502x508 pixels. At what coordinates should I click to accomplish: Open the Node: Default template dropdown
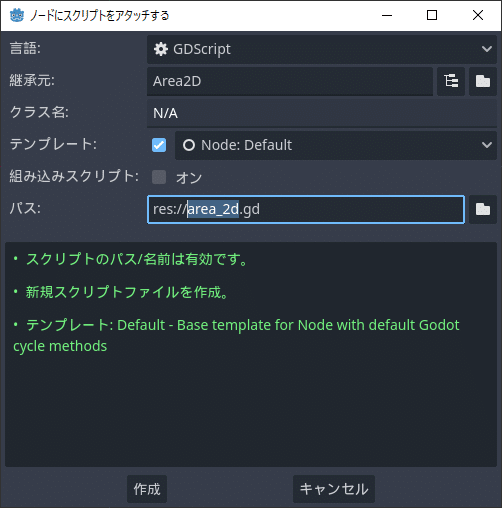click(336, 145)
